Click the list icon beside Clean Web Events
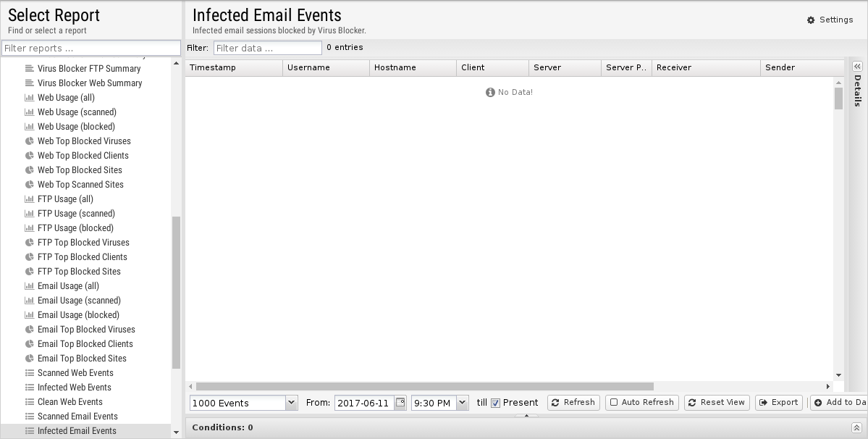This screenshot has width=868, height=439. tap(30, 402)
